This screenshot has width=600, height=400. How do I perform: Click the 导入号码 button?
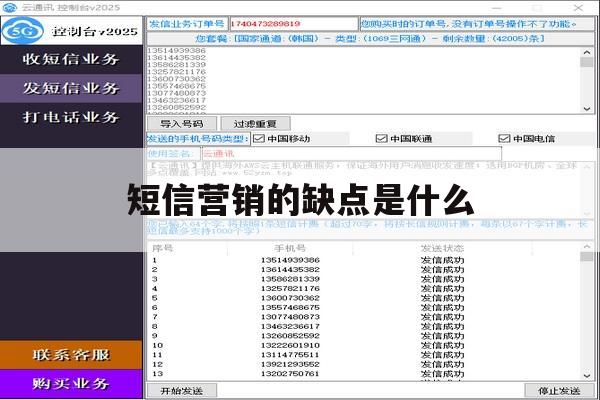pyautogui.click(x=182, y=124)
